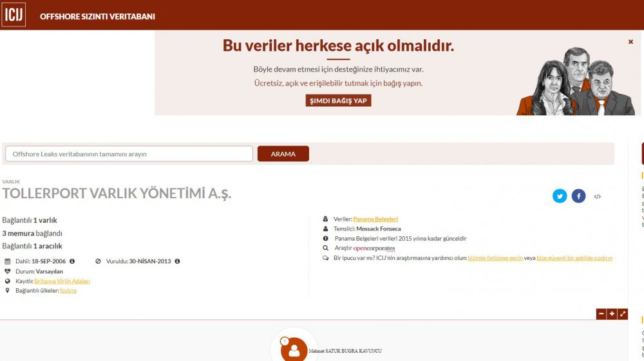Share the entity on Facebook
This screenshot has height=361, width=644.
tap(578, 196)
